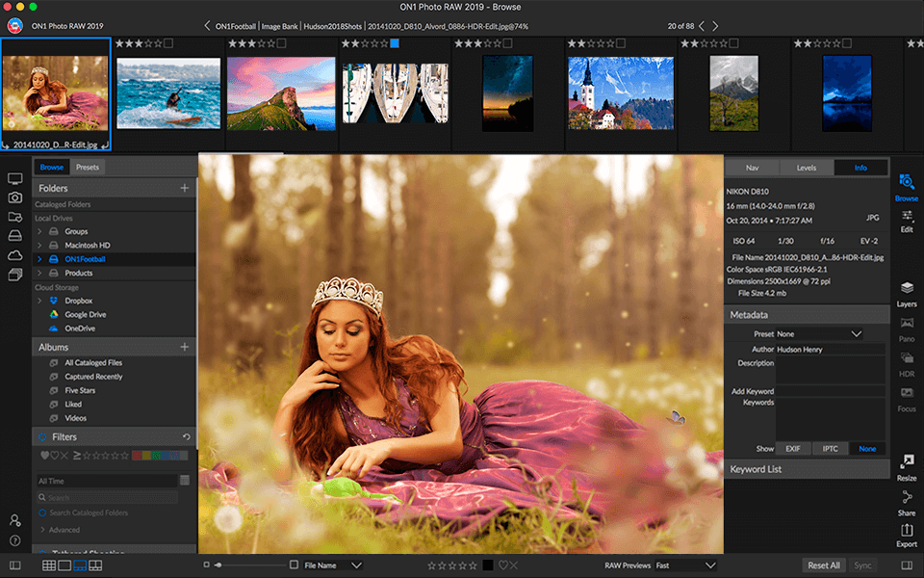924x578 pixels.
Task: Switch to the Edit module
Action: pyautogui.click(x=906, y=223)
